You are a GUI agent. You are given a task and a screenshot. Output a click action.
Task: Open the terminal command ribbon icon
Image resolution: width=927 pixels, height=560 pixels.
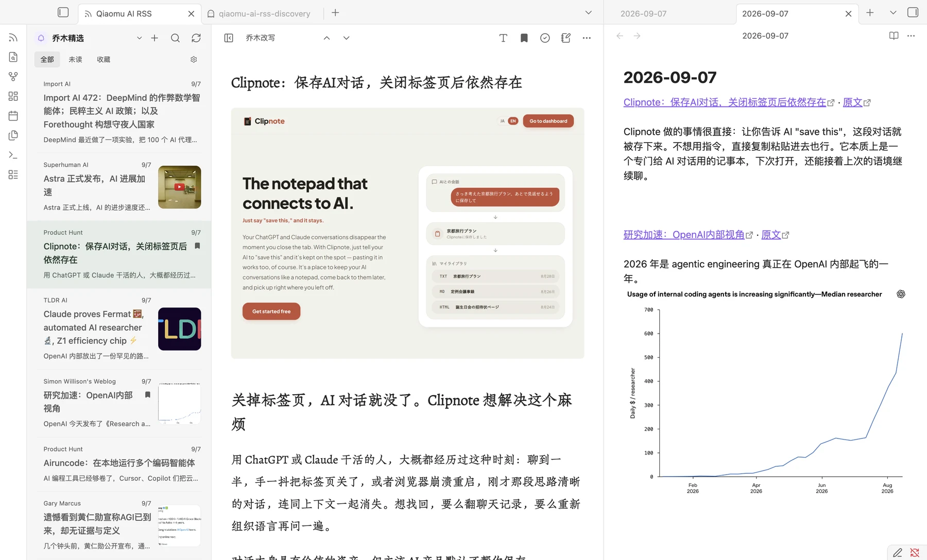pyautogui.click(x=13, y=155)
